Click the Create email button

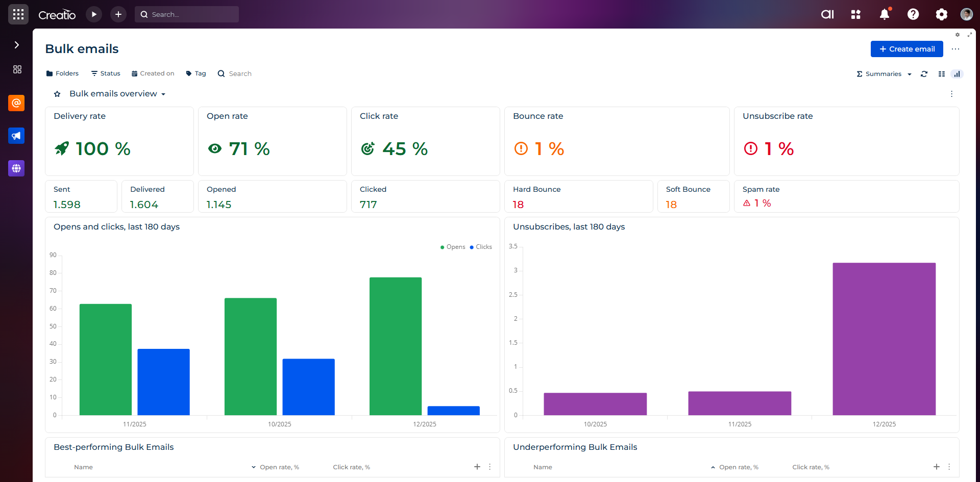click(x=906, y=49)
